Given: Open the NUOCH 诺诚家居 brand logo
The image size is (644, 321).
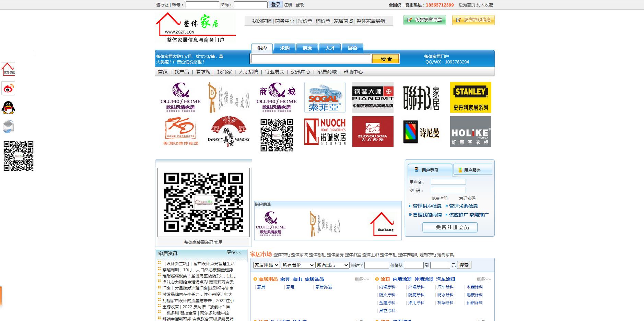Looking at the screenshot, I should point(325,132).
